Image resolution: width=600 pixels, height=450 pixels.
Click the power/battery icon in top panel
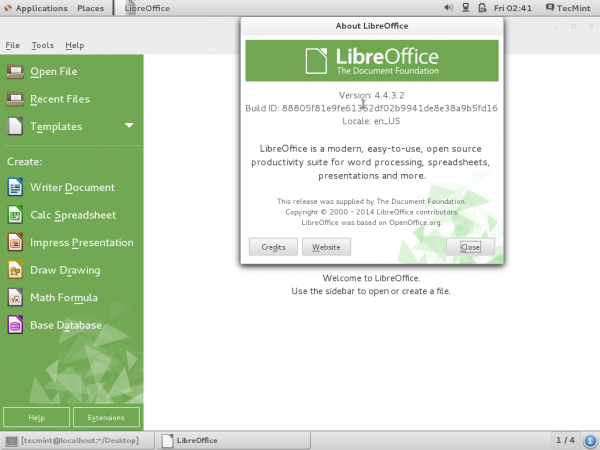click(x=482, y=8)
